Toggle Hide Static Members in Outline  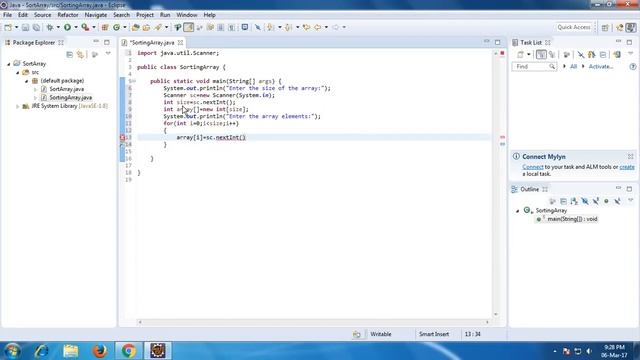pos(596,201)
